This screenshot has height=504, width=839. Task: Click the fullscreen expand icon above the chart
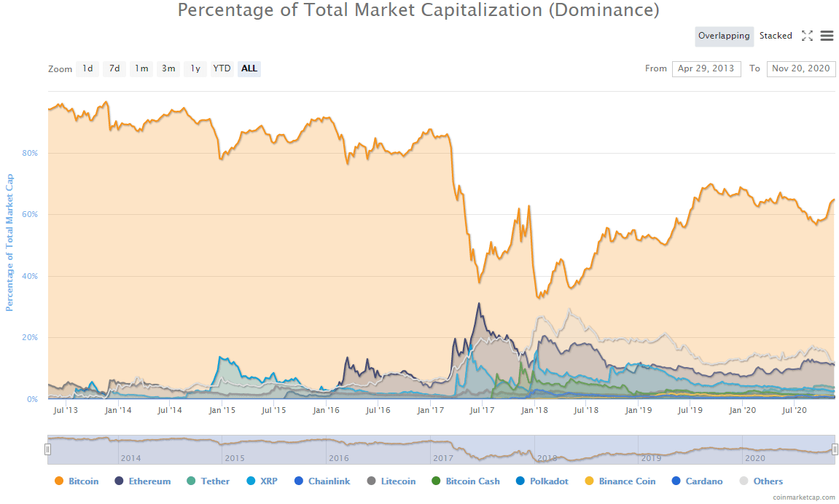coord(807,35)
